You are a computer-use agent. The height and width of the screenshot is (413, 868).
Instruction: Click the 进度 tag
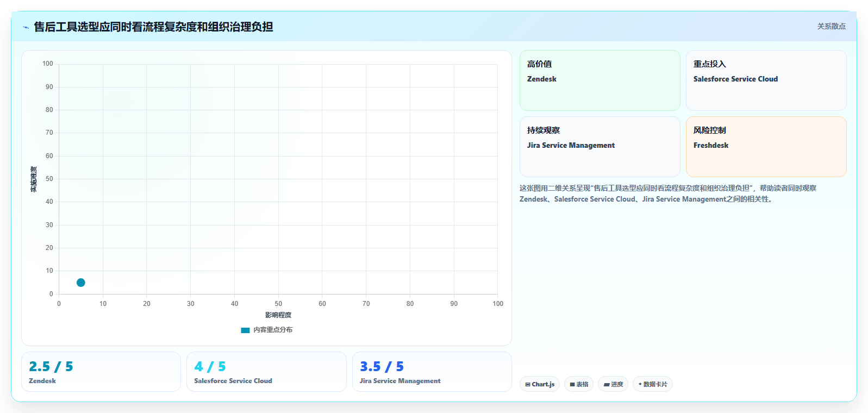point(613,384)
